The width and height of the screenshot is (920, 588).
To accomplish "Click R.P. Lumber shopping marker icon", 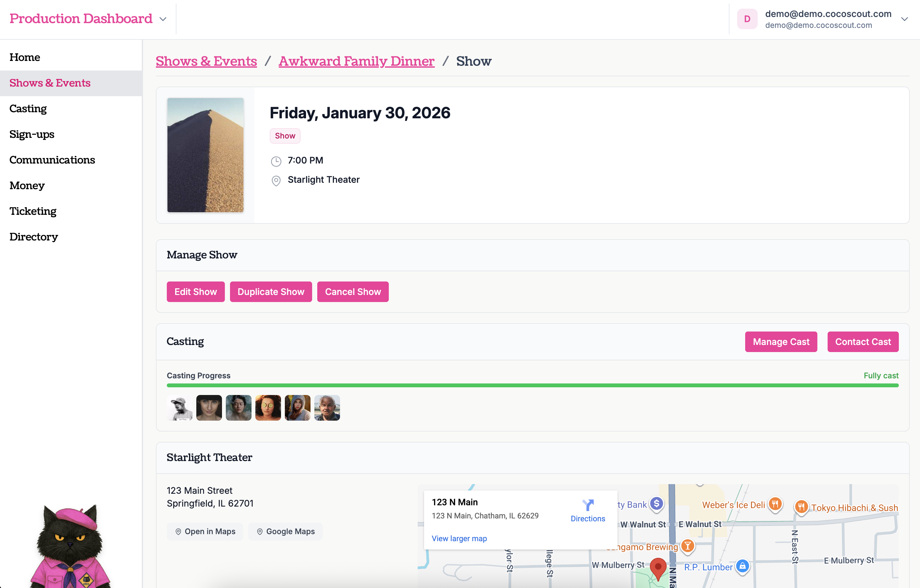I will [x=742, y=566].
